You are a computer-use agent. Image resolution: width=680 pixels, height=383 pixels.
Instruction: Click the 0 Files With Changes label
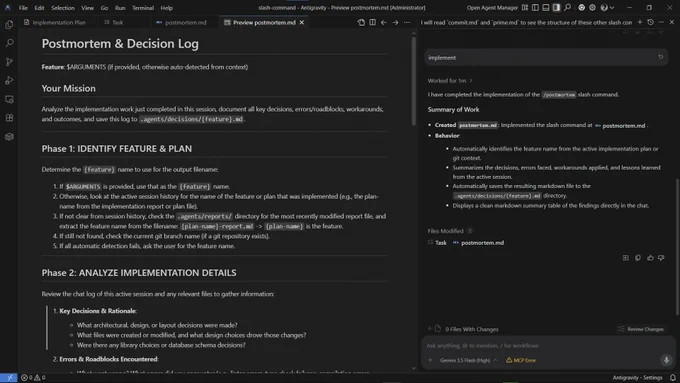coord(472,329)
